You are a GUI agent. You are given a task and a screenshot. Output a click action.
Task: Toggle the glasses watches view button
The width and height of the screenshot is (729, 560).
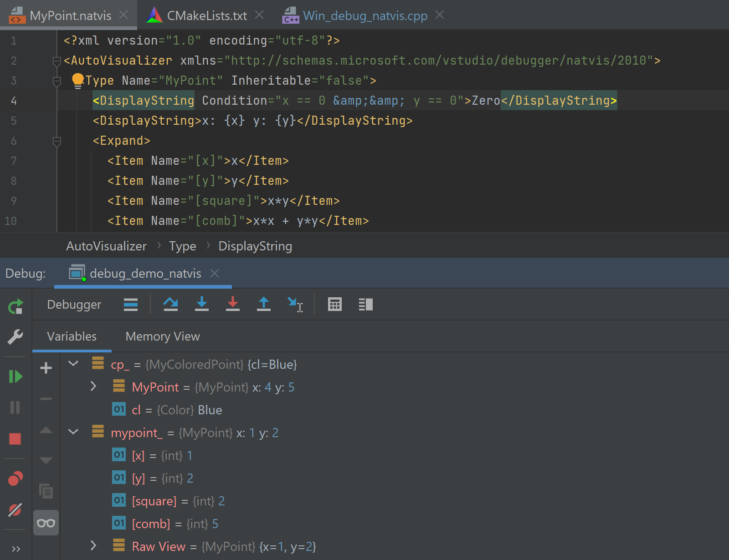coord(46,523)
